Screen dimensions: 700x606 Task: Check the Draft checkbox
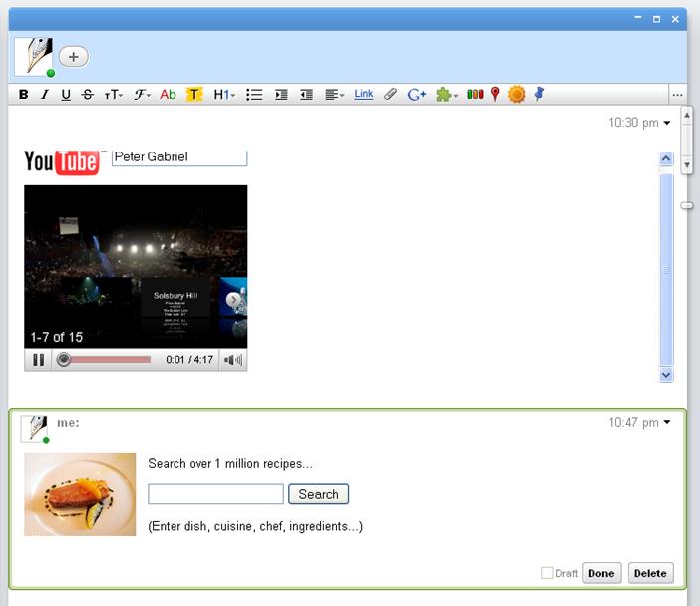(547, 573)
